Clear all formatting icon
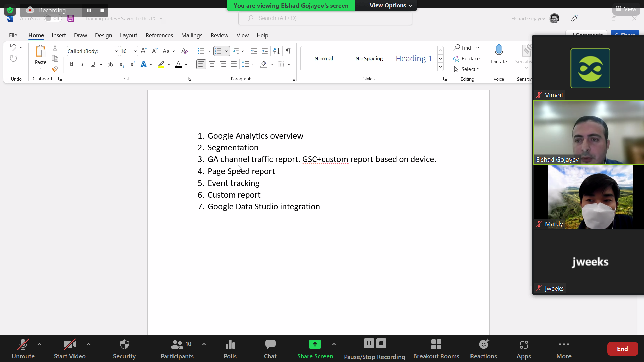644x362 pixels. tap(184, 51)
